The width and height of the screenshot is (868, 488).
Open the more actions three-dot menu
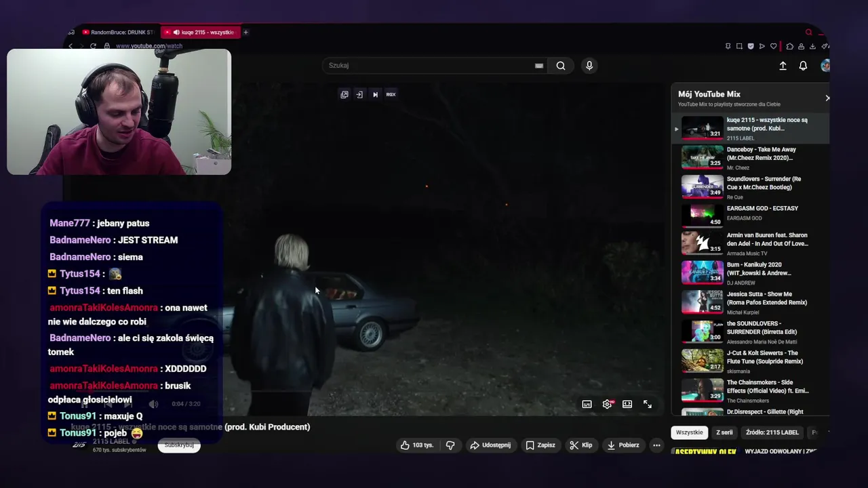[656, 445]
